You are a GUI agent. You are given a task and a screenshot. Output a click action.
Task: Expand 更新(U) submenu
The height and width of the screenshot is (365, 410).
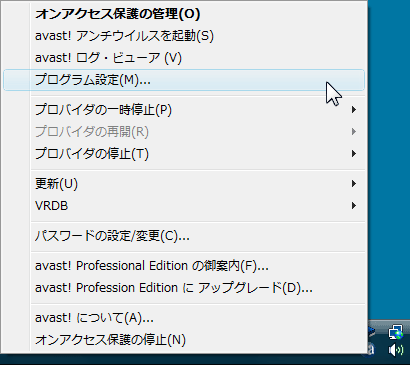coord(184,184)
